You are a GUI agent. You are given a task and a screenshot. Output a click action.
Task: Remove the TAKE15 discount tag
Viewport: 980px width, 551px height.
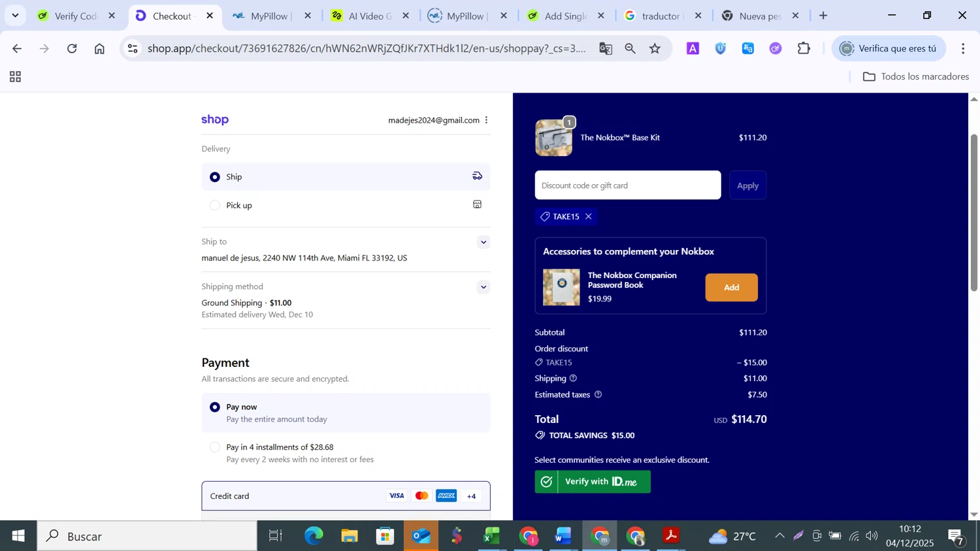pyautogui.click(x=589, y=217)
